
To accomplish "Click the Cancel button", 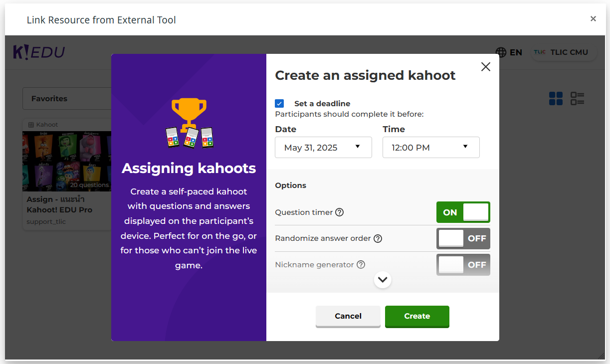I will point(348,316).
